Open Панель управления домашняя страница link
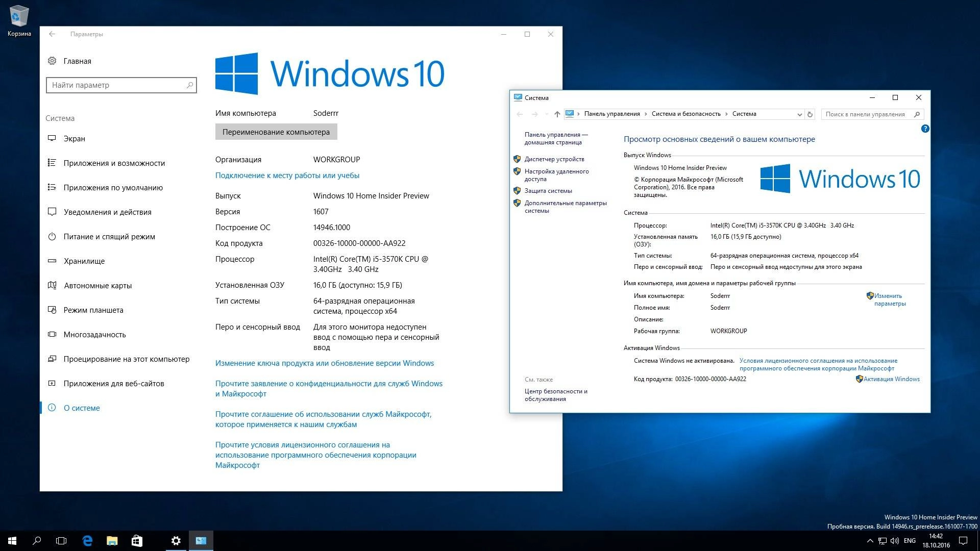Viewport: 980px width, 551px height. point(556,139)
